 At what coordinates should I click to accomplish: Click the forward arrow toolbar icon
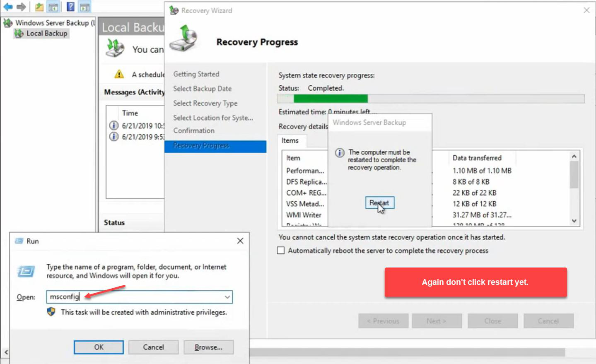coord(22,7)
